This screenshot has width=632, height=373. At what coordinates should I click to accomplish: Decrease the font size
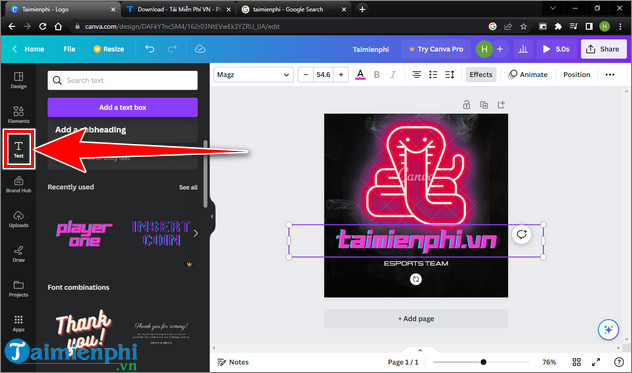coord(306,75)
